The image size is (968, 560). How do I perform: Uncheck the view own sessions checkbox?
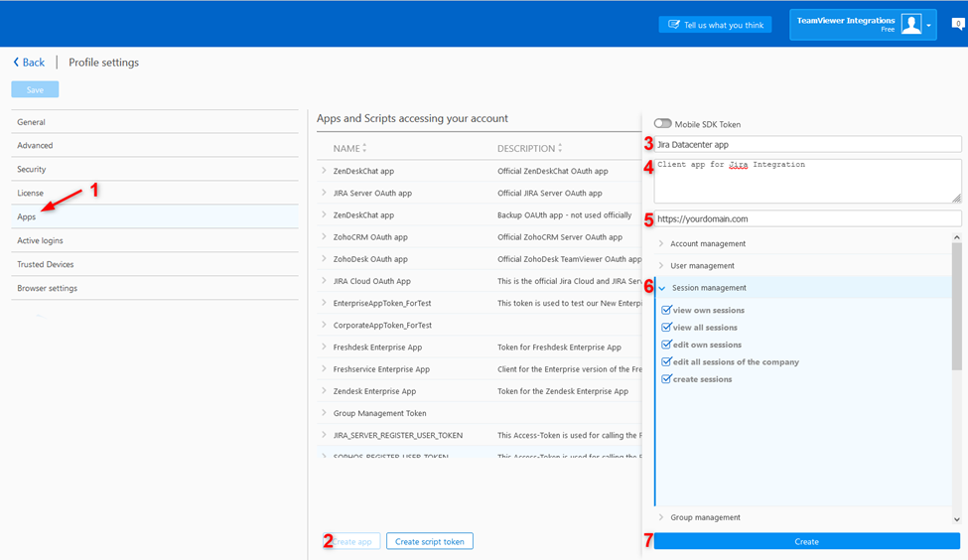[x=667, y=310]
